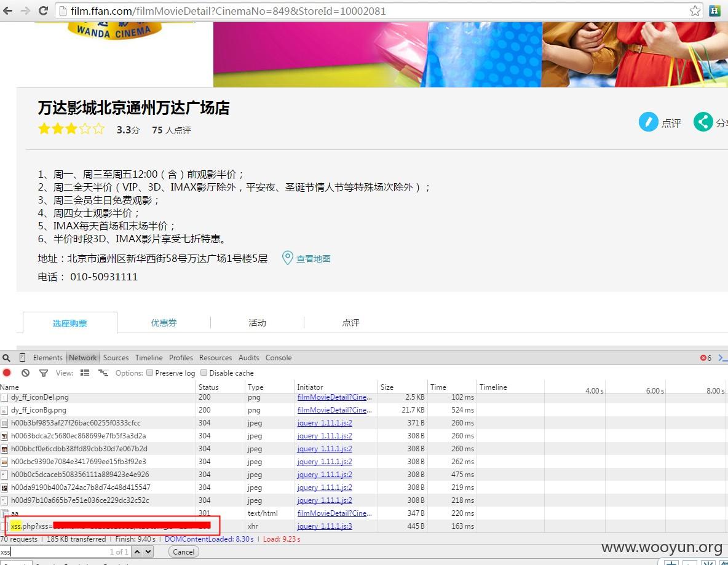Clear network log with clear icon

click(x=26, y=373)
